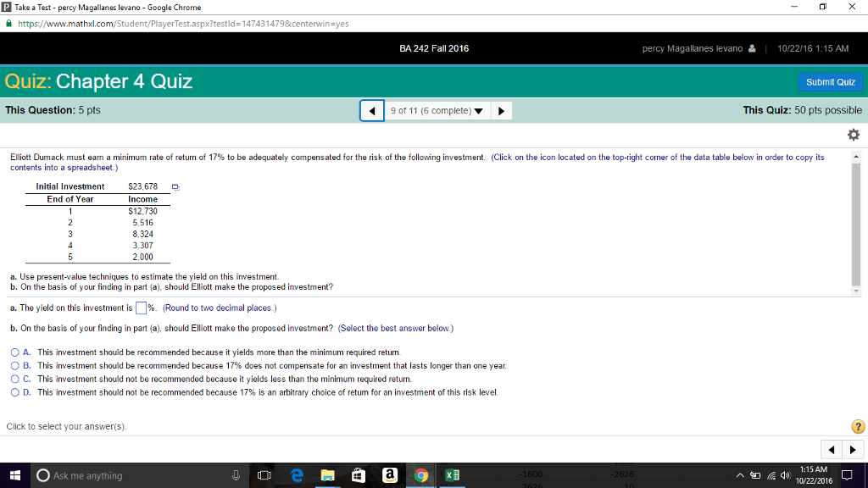Screen dimensions: 868x488
Task: Select answer C: yields less than minimum return
Action: coord(15,379)
